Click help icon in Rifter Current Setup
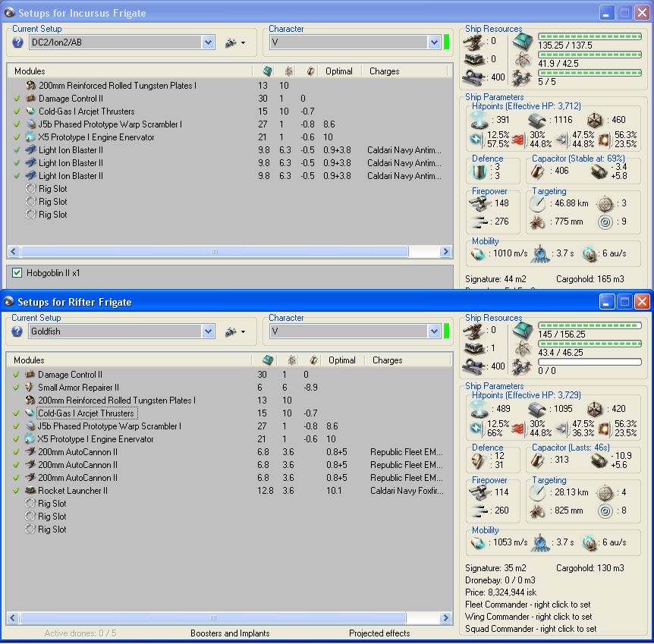 point(17,331)
